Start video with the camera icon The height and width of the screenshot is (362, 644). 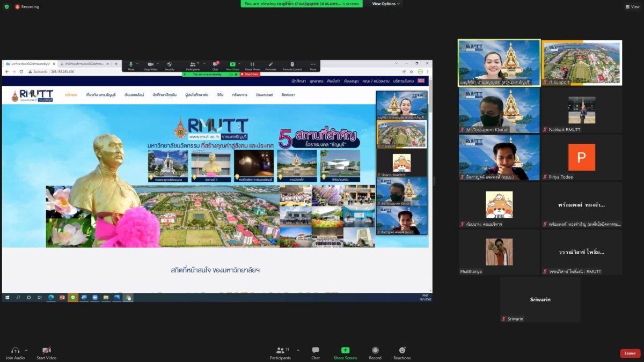pos(46,350)
